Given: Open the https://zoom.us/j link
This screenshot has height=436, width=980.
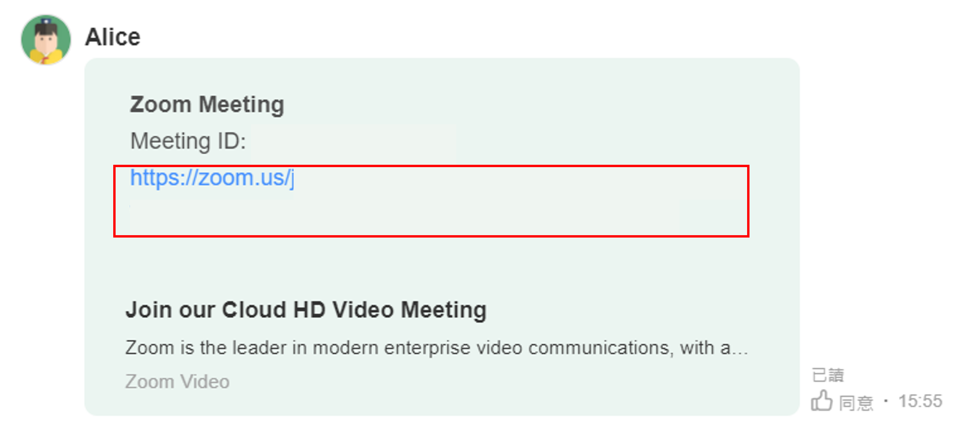Looking at the screenshot, I should (x=212, y=178).
